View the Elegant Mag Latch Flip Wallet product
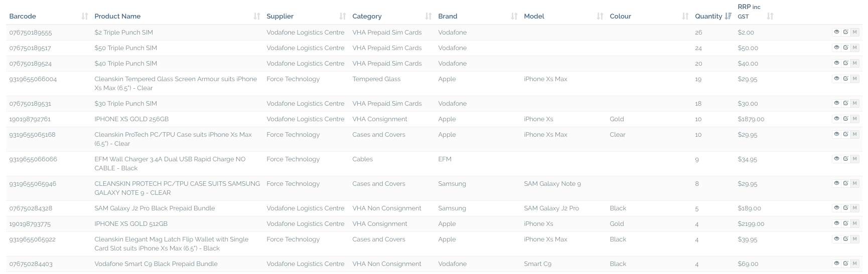The image size is (868, 274). click(836, 239)
